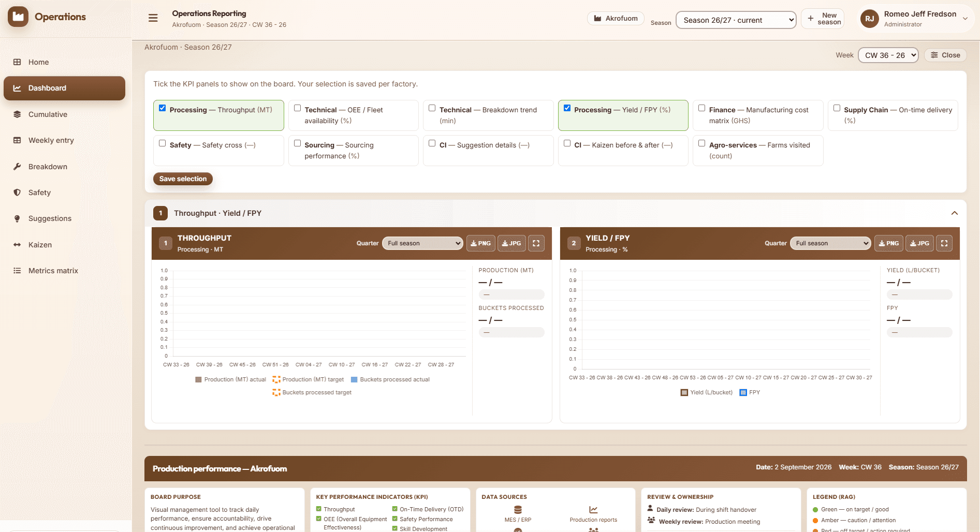Viewport: 980px width, 532px height.
Task: Check Technical — OEE / Fleet availability
Action: tap(297, 108)
